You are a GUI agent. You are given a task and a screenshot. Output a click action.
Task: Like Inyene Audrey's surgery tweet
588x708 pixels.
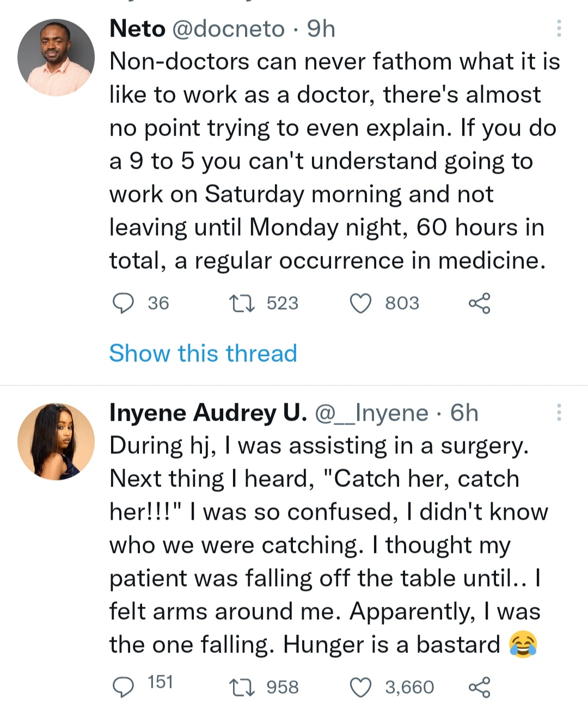(360, 687)
